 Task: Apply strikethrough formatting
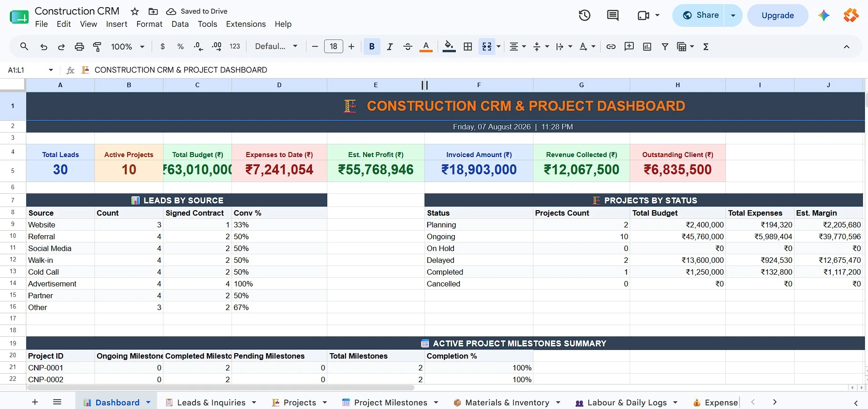[408, 46]
